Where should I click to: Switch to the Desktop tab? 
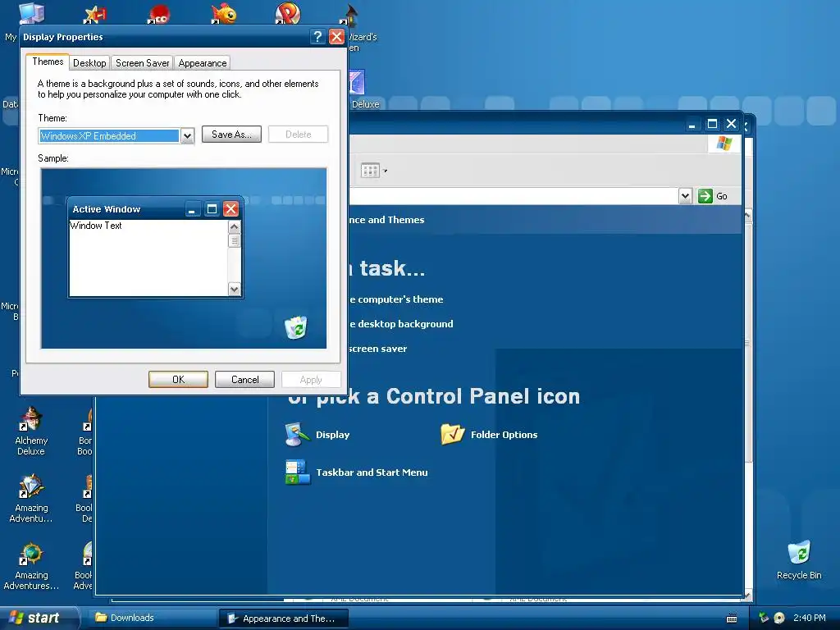[89, 63]
